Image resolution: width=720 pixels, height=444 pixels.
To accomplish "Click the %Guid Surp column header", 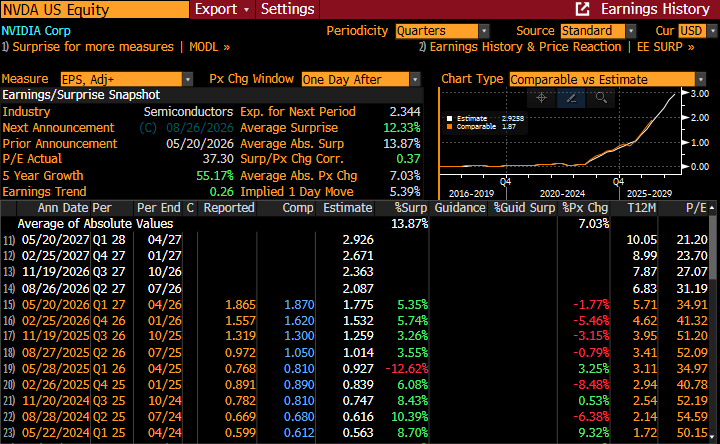I will (524, 208).
